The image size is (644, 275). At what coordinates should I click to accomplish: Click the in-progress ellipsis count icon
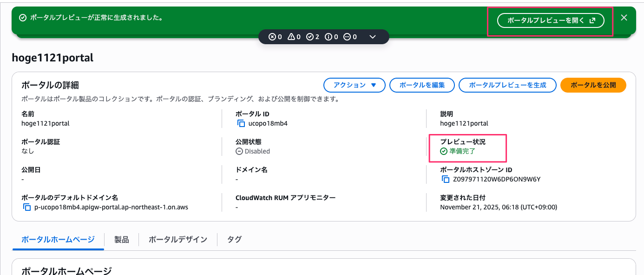click(x=347, y=37)
